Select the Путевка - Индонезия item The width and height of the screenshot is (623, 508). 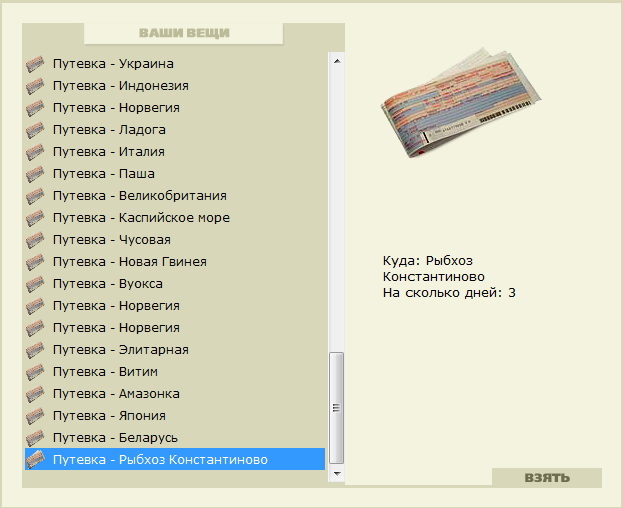(175, 86)
